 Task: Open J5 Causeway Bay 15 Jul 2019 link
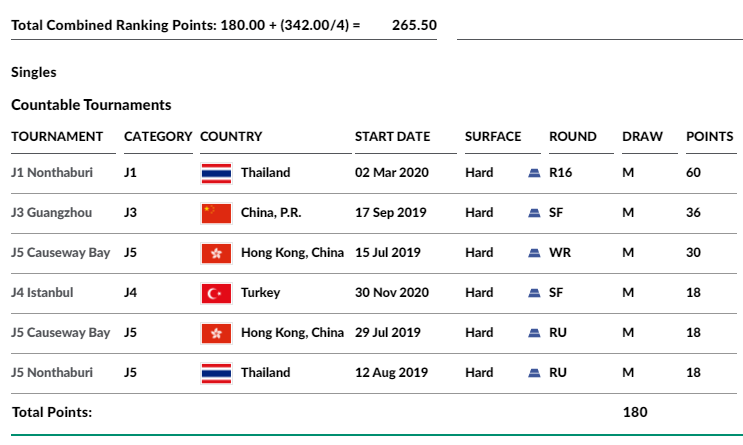[61, 252]
